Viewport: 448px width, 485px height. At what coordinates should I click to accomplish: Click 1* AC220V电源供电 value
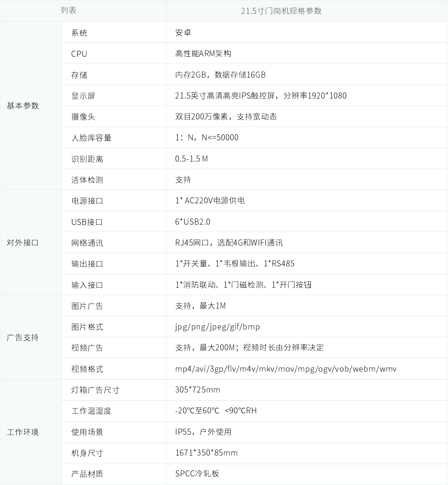click(x=210, y=200)
